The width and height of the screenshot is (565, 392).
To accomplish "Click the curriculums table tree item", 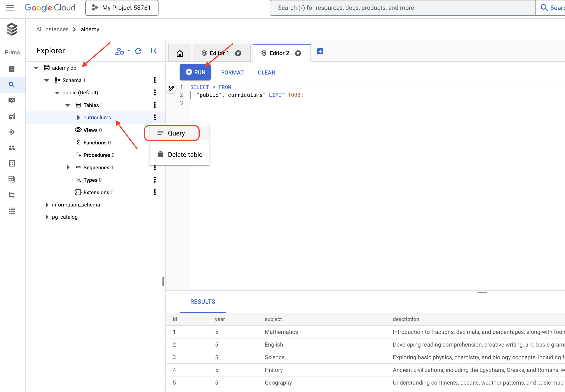I will click(97, 117).
